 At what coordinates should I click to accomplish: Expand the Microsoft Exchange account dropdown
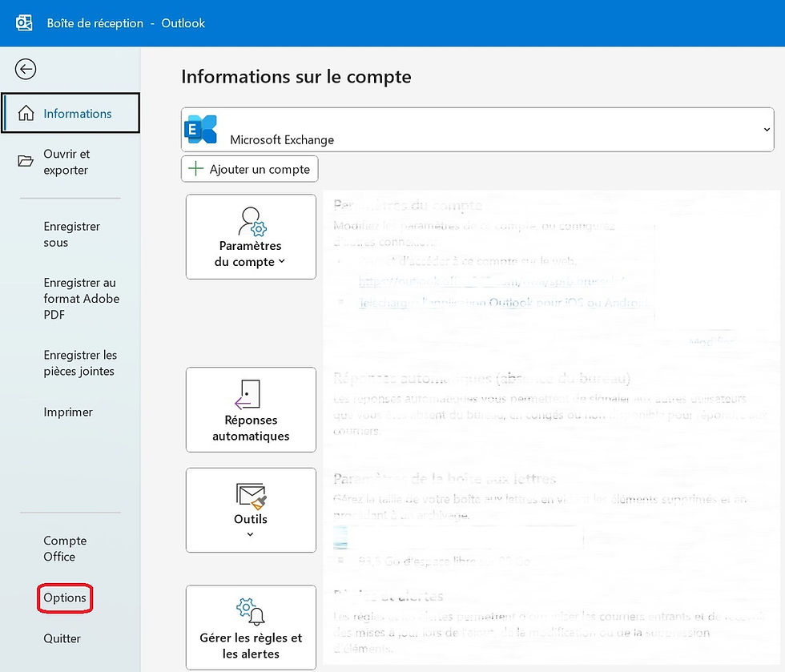767,129
